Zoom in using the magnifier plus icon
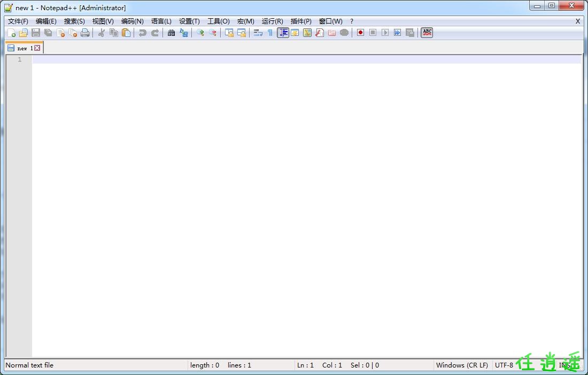The height and width of the screenshot is (375, 588). point(200,33)
